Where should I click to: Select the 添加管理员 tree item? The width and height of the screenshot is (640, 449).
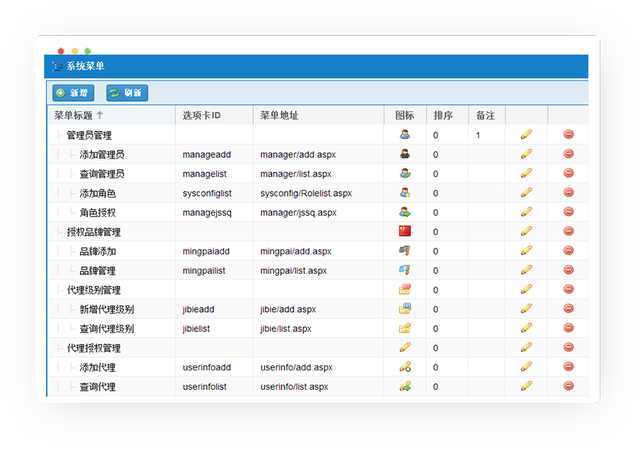tap(102, 155)
